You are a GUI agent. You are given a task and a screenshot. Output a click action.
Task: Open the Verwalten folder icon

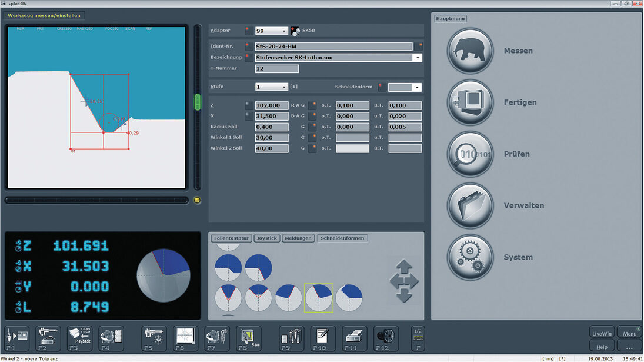(470, 206)
